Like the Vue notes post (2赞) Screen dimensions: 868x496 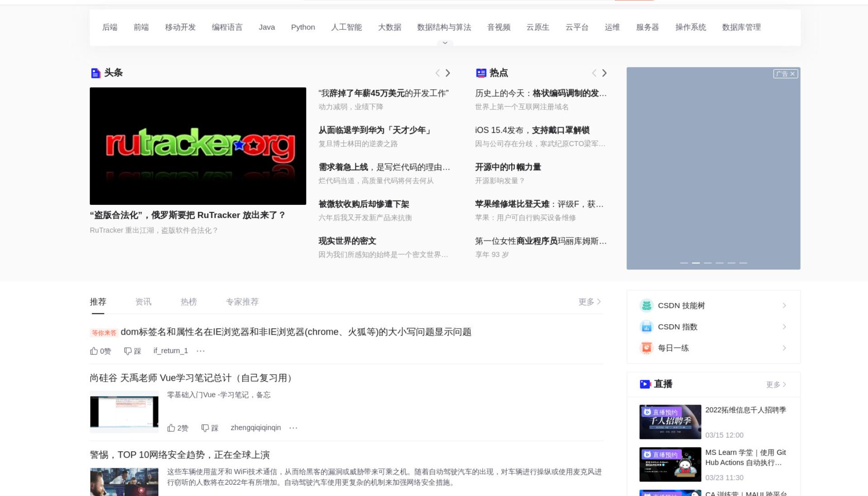click(x=178, y=428)
